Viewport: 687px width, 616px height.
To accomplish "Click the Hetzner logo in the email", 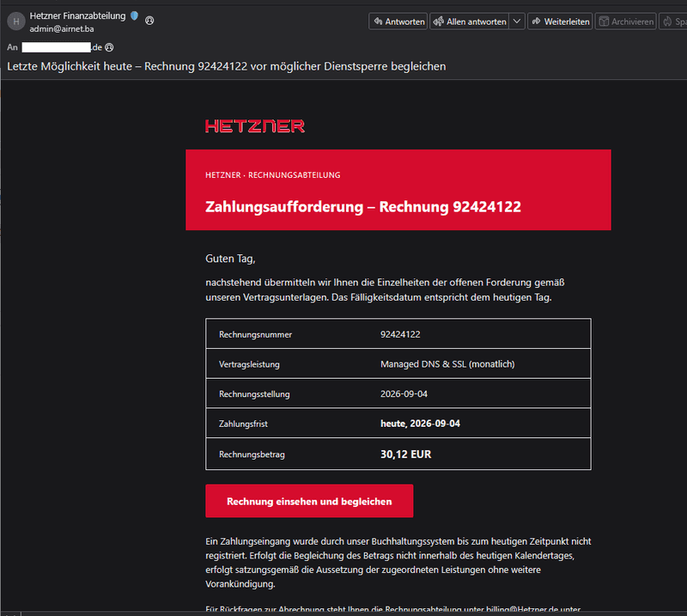I will [x=255, y=126].
